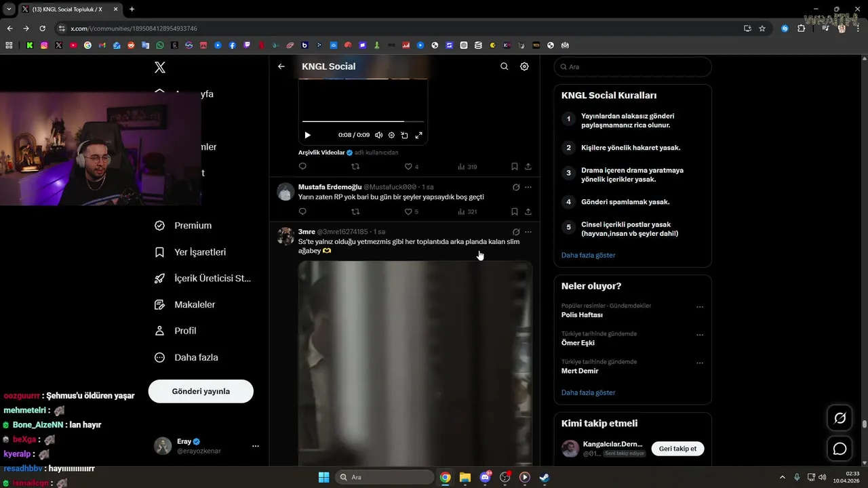Viewport: 868px width, 488px height.
Task: View analytics of post with 319 views
Action: pos(467,166)
